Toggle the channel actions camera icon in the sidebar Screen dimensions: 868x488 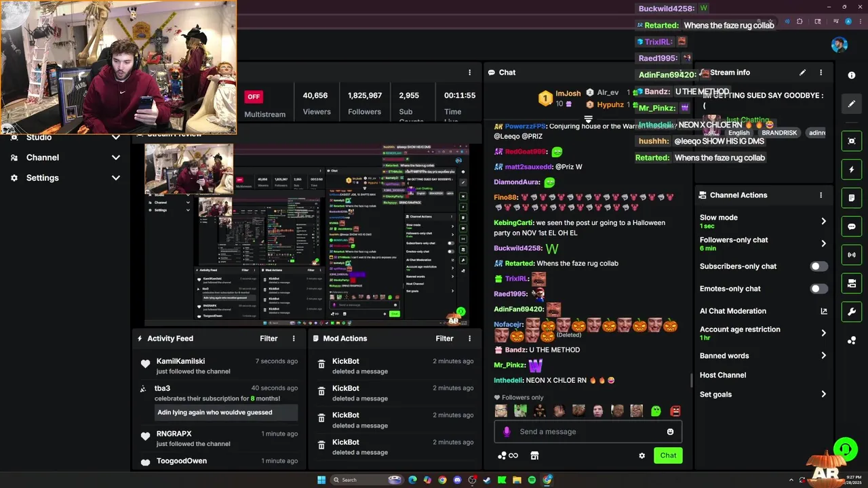(852, 283)
